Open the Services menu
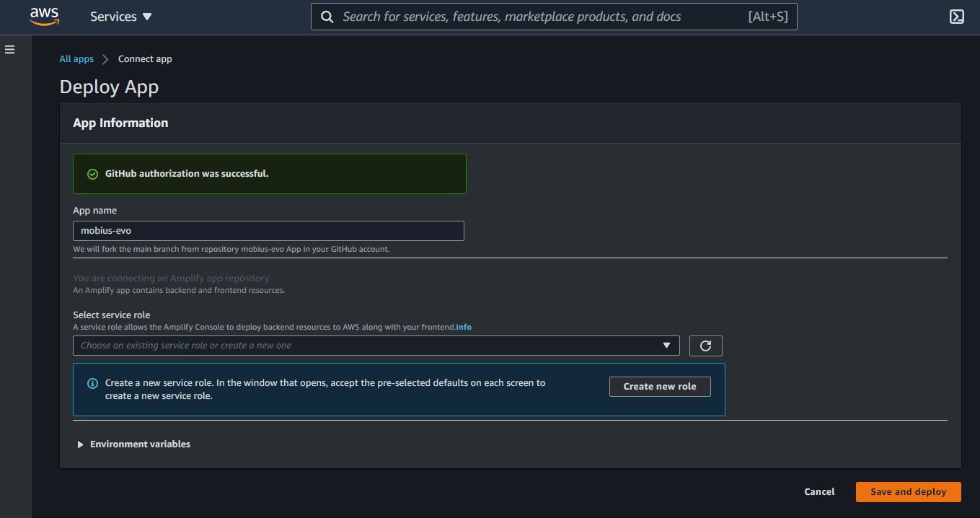Screen dimensions: 980x518 point(120,17)
